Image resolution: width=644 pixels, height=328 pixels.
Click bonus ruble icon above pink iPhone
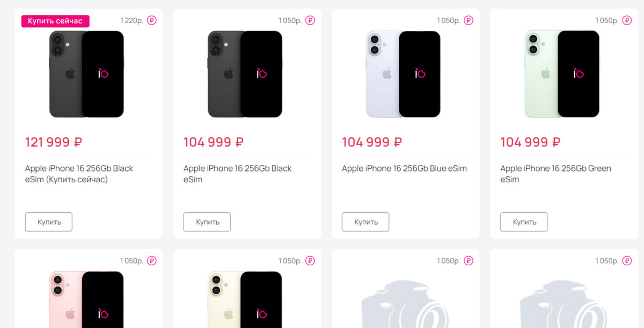[x=152, y=261]
